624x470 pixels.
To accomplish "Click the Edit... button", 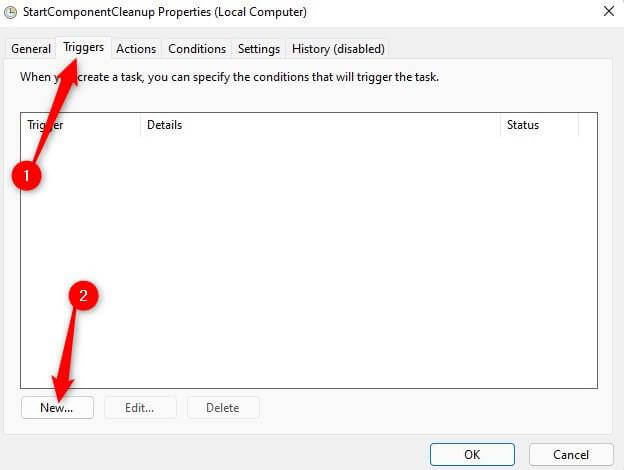I will click(140, 408).
